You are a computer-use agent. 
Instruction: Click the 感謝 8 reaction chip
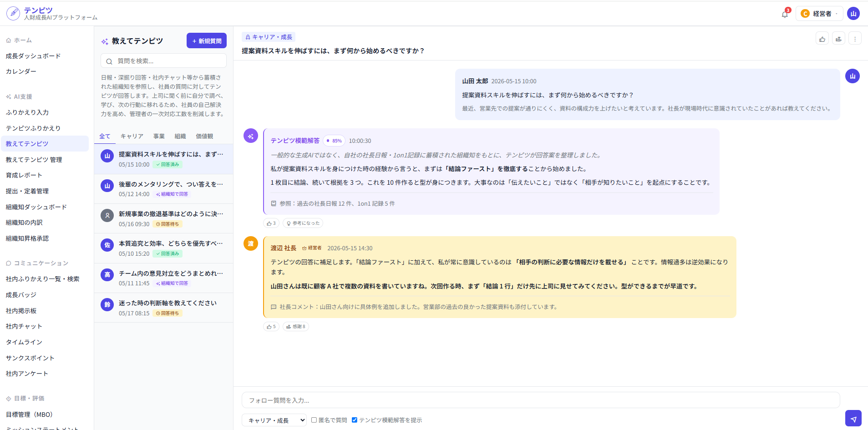(296, 327)
